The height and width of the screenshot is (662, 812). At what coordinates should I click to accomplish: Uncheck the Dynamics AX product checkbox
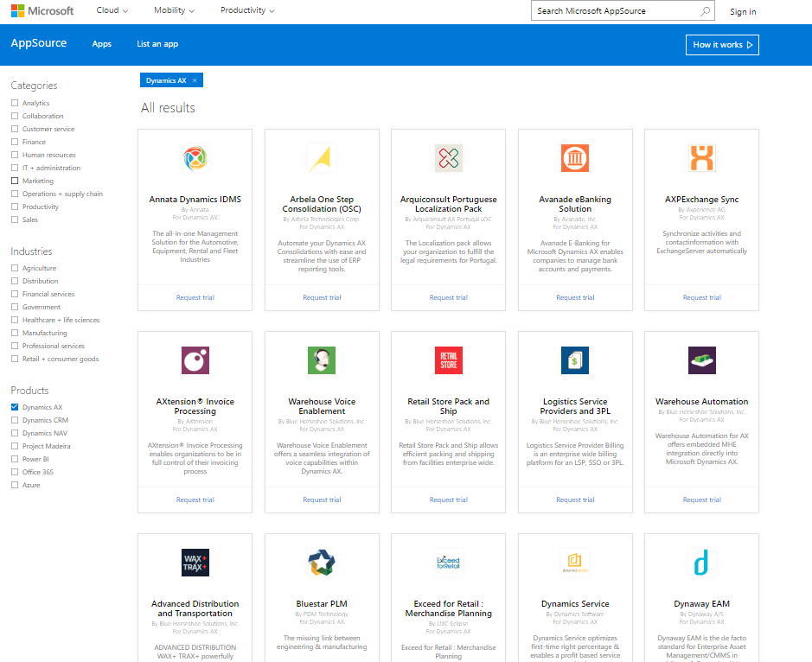click(x=15, y=407)
